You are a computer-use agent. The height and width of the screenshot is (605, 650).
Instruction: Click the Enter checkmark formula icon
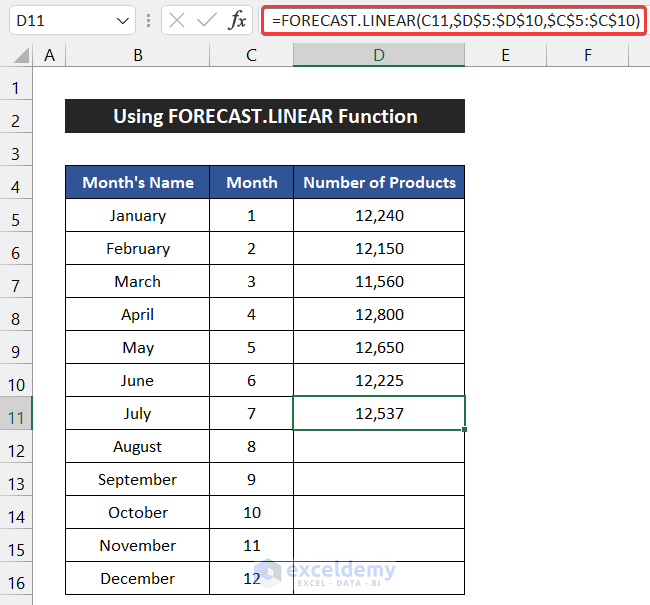coord(207,20)
